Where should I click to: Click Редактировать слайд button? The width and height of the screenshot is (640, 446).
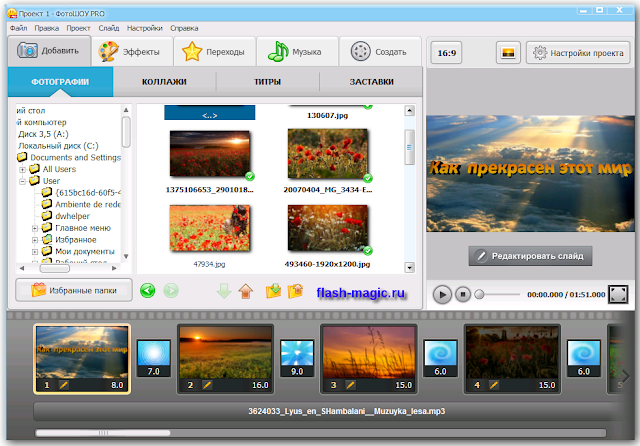(530, 256)
